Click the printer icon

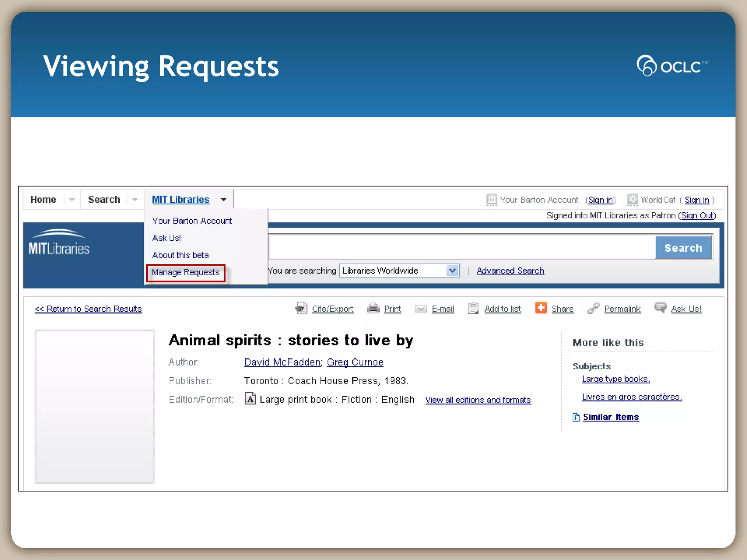point(373,308)
